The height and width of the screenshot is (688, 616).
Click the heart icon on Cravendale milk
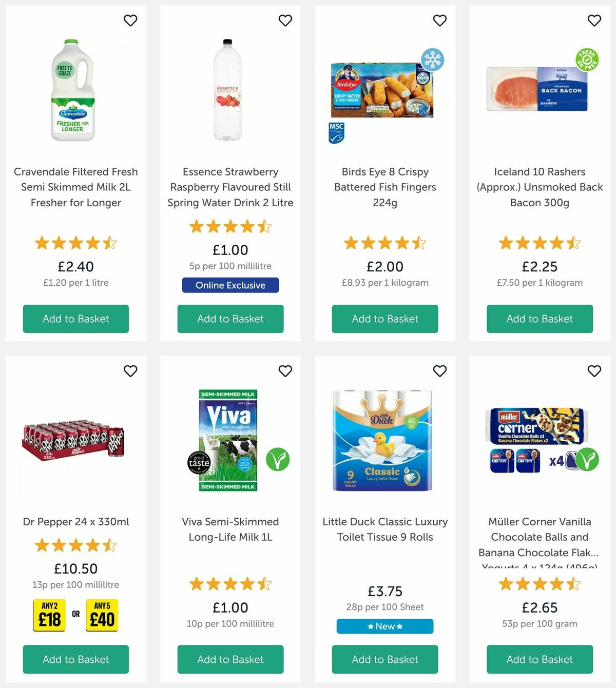click(130, 21)
